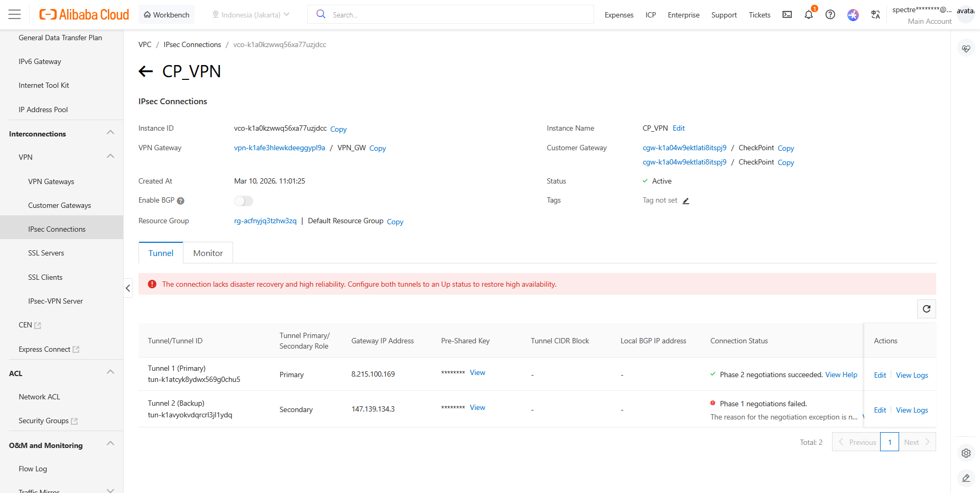Click the language switch icon
Viewport: 980px width, 493px height.
(x=875, y=15)
